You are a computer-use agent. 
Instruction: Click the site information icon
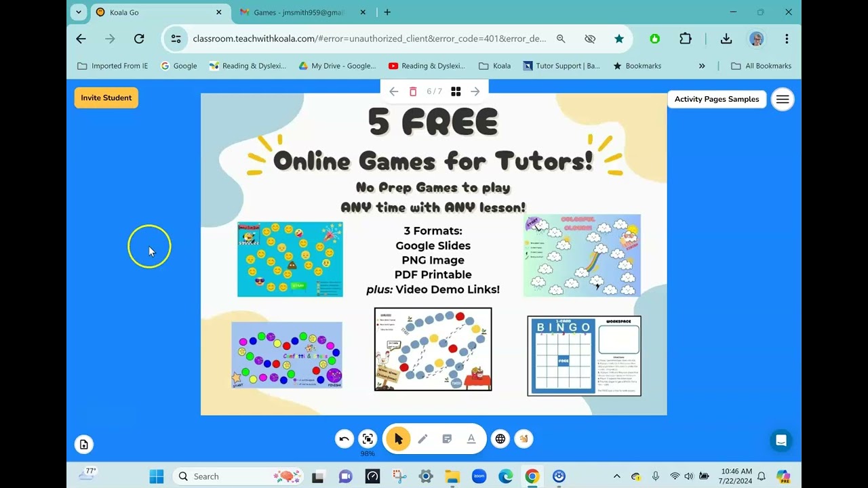point(176,39)
